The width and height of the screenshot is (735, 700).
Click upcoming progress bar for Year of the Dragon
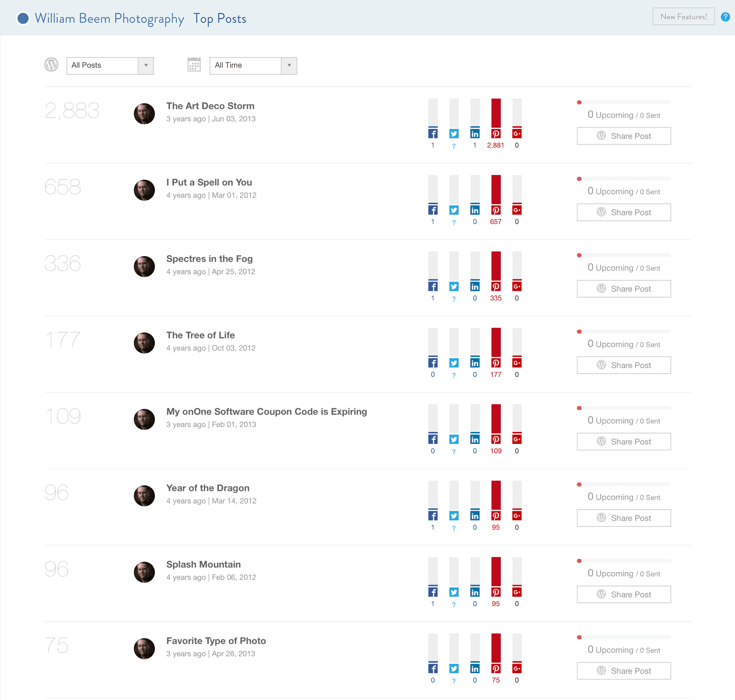point(623,484)
